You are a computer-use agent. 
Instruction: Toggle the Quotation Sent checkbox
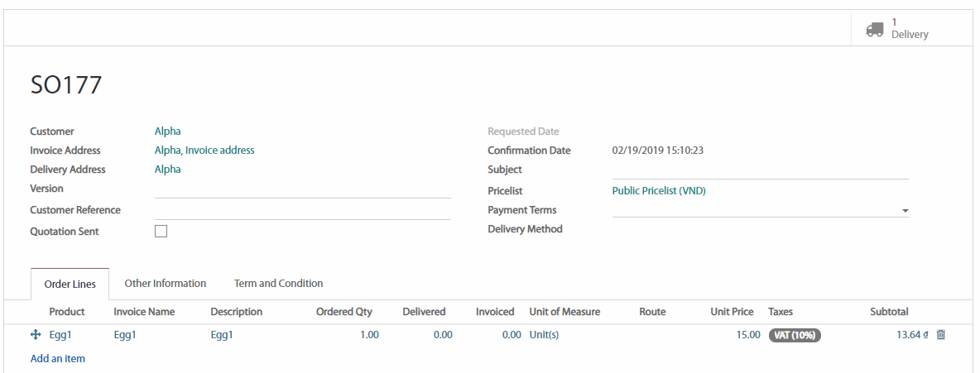tap(161, 232)
